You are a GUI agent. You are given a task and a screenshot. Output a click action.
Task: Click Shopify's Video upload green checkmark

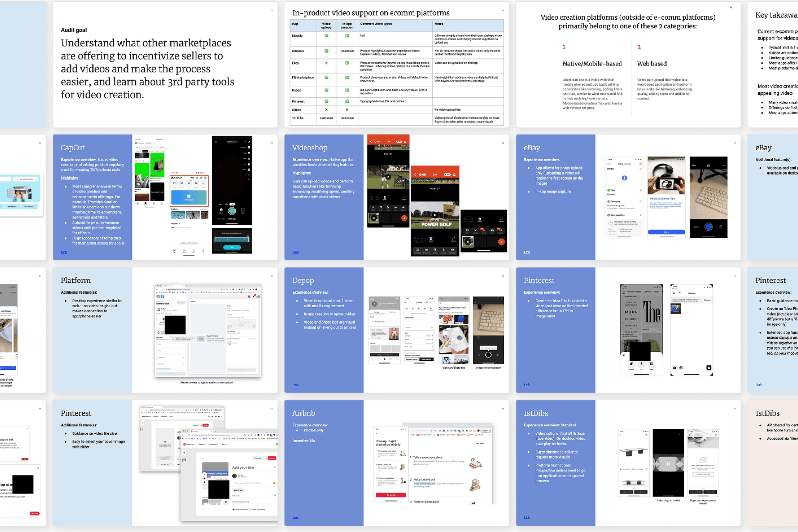pyautogui.click(x=326, y=36)
